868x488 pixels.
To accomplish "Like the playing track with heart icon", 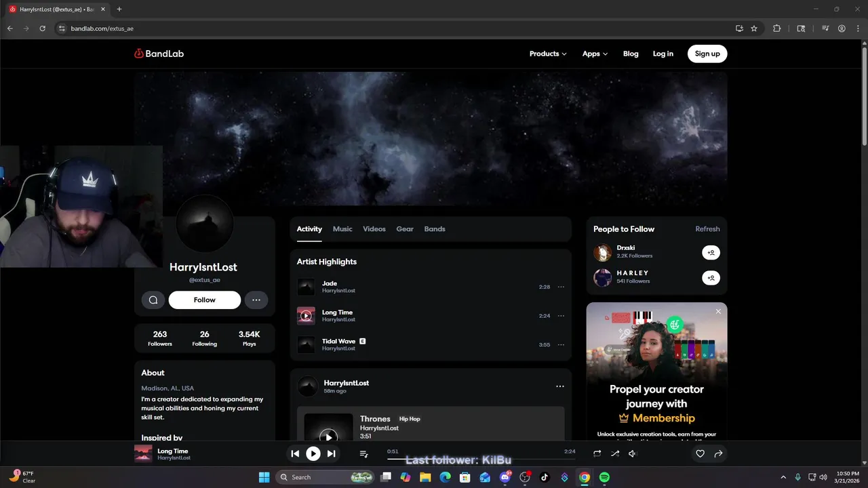I will [701, 454].
